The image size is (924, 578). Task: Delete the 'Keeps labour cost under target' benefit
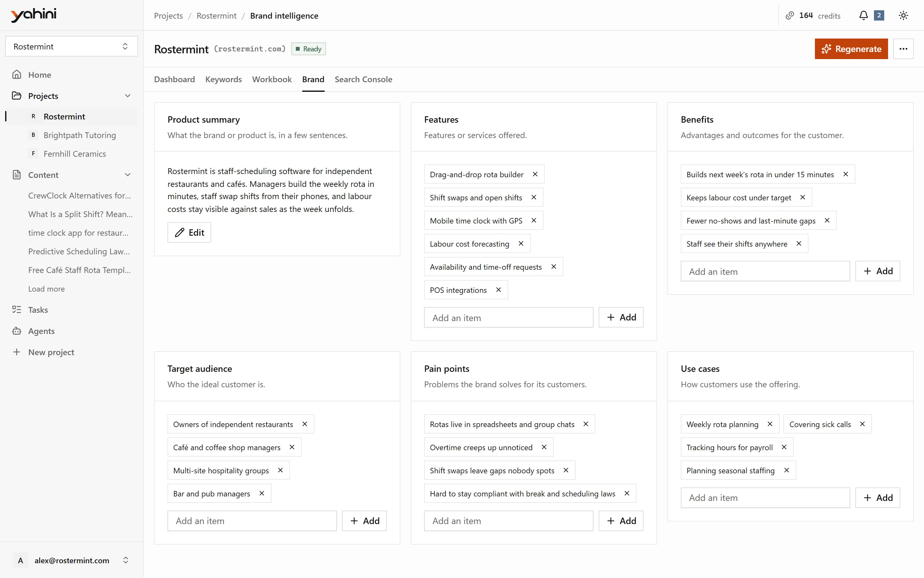pos(803,197)
